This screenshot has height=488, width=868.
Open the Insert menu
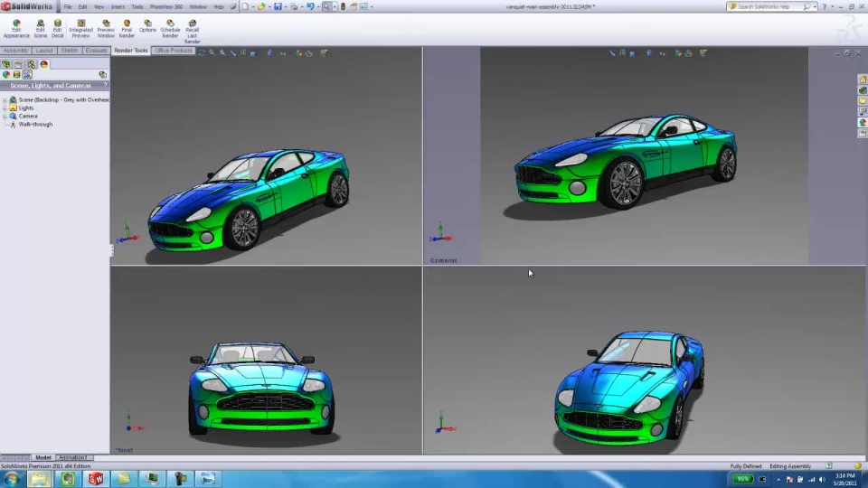coord(118,6)
